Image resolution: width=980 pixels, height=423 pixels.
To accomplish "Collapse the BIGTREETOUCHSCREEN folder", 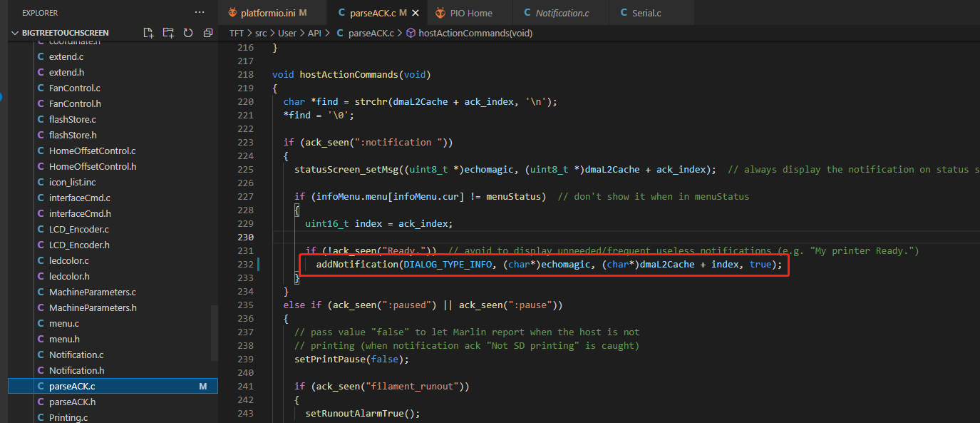I will [x=14, y=32].
